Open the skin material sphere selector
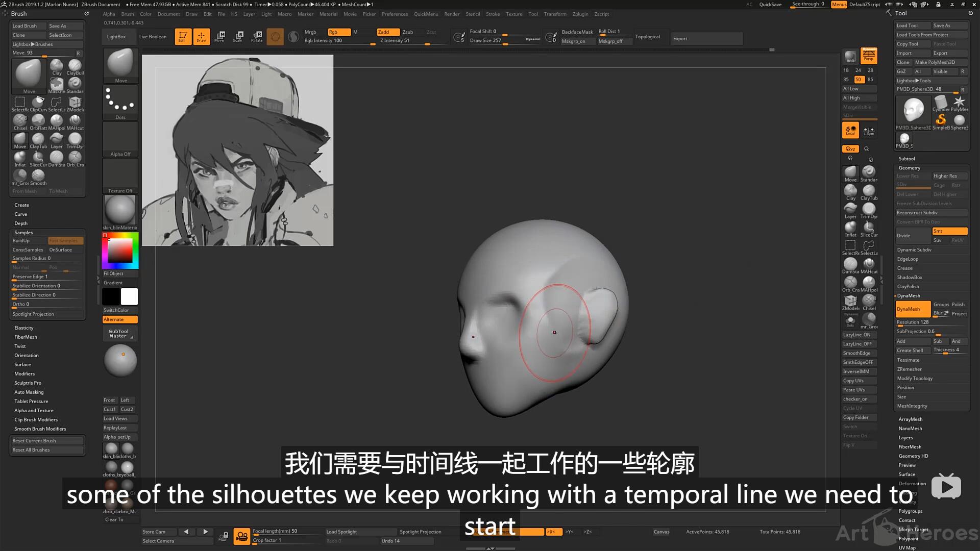The image size is (980, 551). pos(120,213)
